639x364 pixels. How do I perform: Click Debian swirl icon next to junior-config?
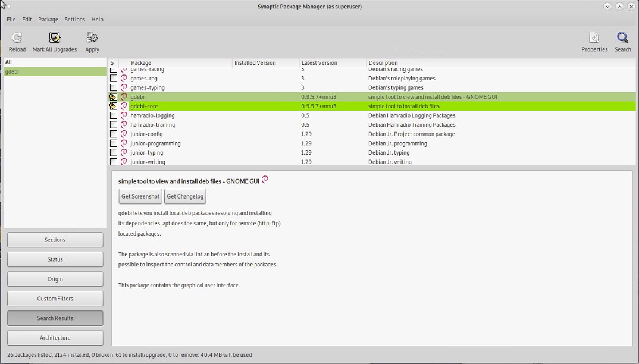[124, 134]
